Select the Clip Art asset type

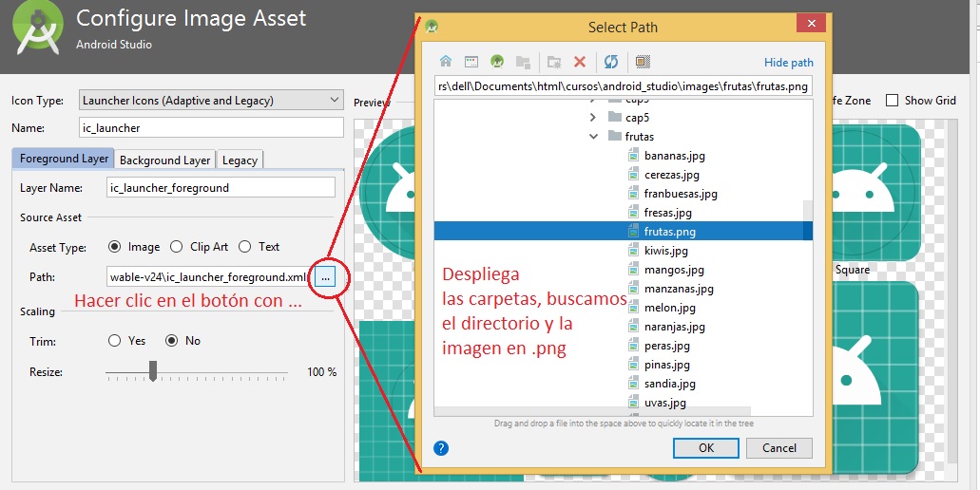click(x=177, y=247)
